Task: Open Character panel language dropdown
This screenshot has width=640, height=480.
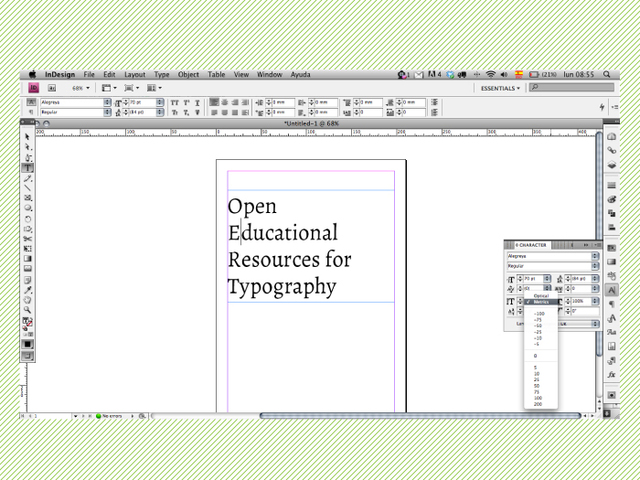Action: [x=596, y=324]
